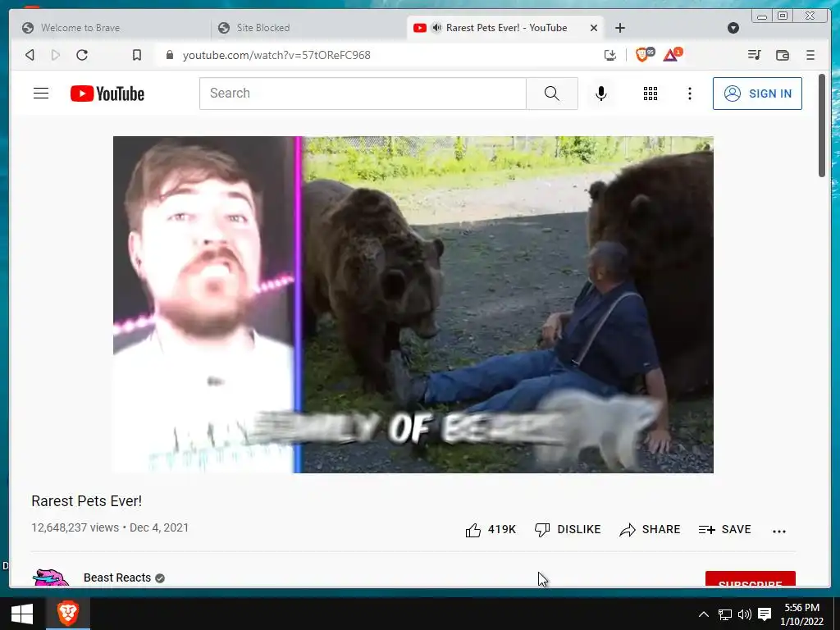
Task: Open the YouTube guide hamburger menu
Action: click(41, 94)
